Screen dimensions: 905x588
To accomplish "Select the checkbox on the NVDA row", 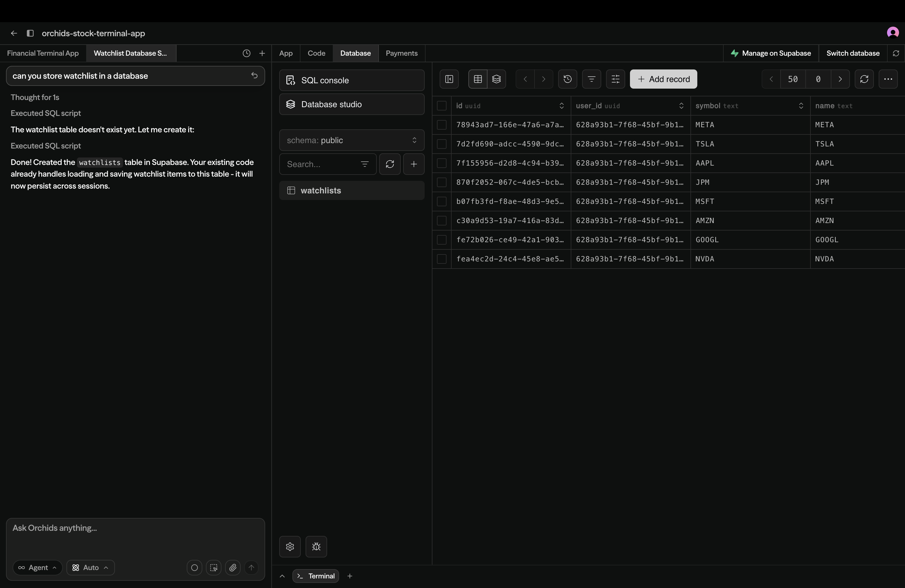I will click(442, 259).
